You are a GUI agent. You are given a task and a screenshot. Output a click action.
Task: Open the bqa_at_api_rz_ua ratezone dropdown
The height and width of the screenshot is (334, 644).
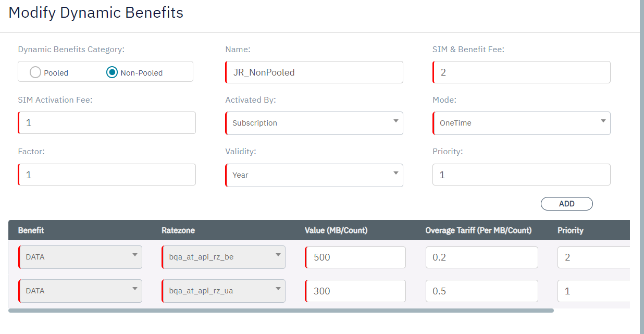coord(224,291)
